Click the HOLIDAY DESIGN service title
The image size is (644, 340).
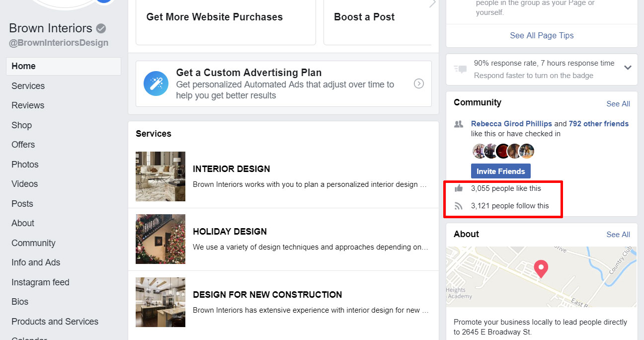click(230, 232)
